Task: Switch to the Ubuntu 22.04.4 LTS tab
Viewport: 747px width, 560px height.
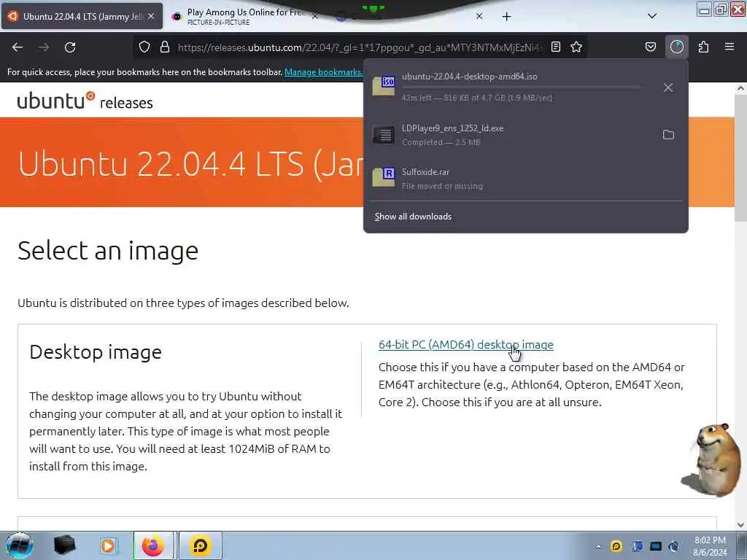Action: click(x=82, y=16)
